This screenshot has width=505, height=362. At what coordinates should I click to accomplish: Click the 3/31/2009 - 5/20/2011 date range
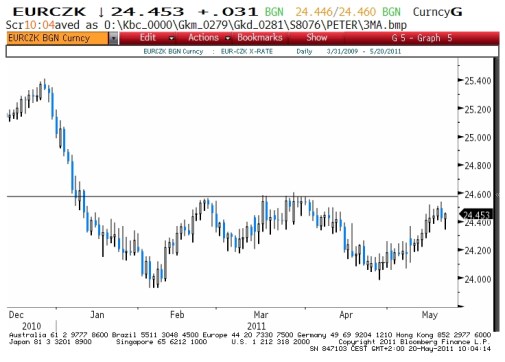click(364, 52)
